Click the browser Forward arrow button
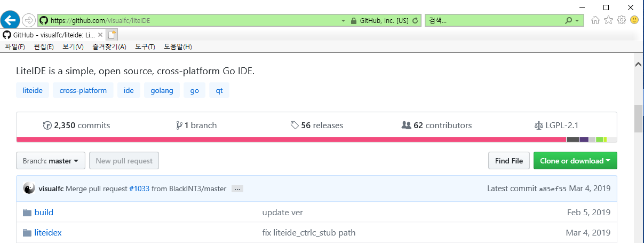644x243 pixels. [x=29, y=20]
